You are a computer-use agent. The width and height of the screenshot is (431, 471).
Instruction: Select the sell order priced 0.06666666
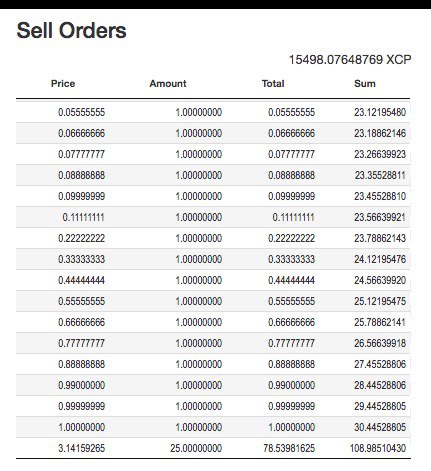tap(213, 133)
